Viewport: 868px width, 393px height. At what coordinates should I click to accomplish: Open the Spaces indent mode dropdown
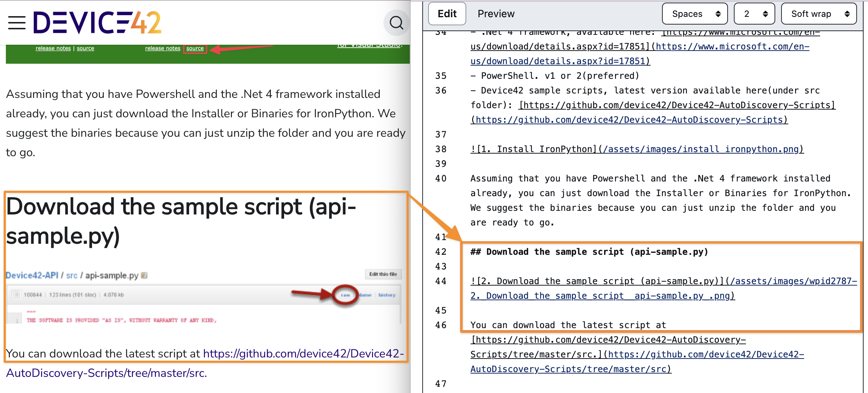point(695,14)
